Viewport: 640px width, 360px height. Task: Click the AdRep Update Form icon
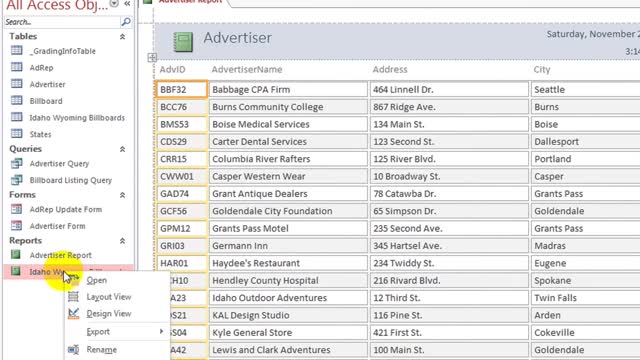(17, 209)
